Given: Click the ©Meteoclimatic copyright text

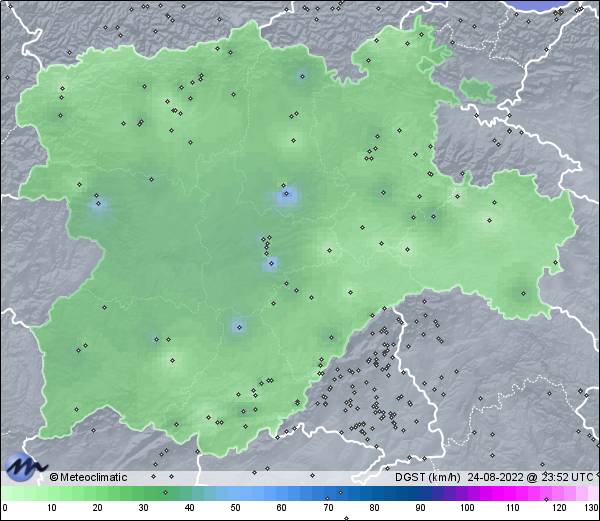Looking at the screenshot, I should click(x=88, y=477).
